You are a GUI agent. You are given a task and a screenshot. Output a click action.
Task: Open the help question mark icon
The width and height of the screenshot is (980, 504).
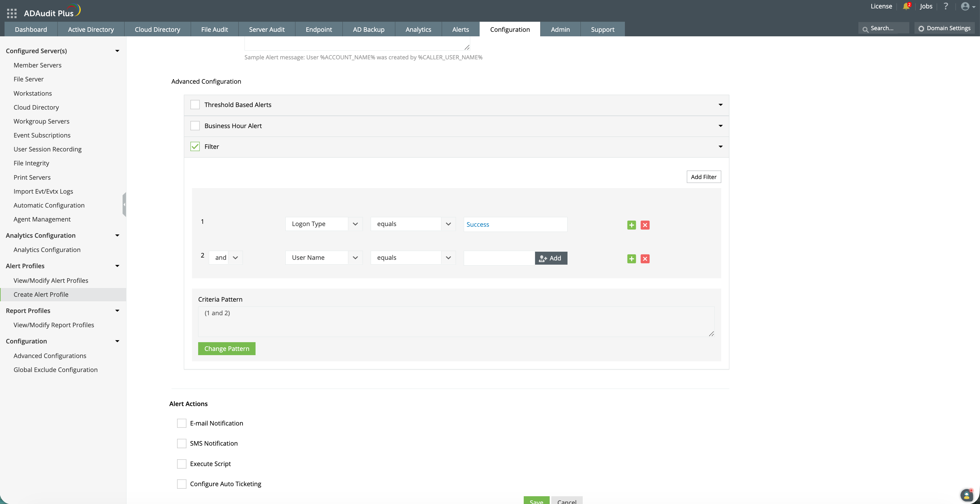tap(946, 6)
